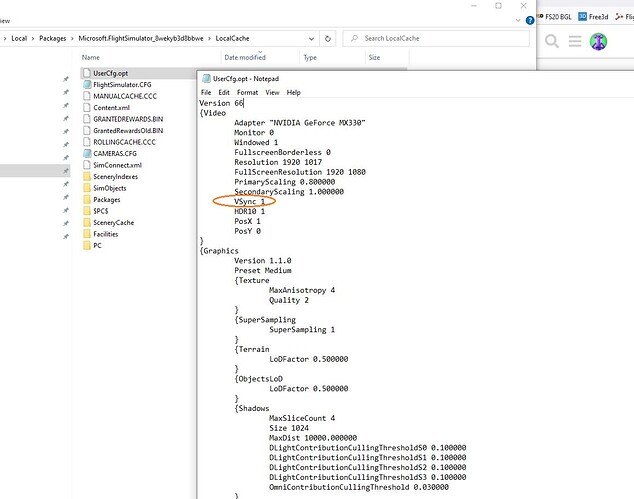Open the browser hamburger menu icon

pos(575,41)
